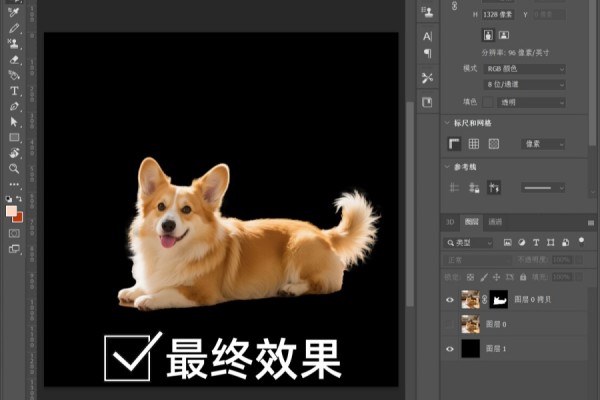Select the Rectangle shape tool
The width and height of the screenshot is (600, 400).
14,137
